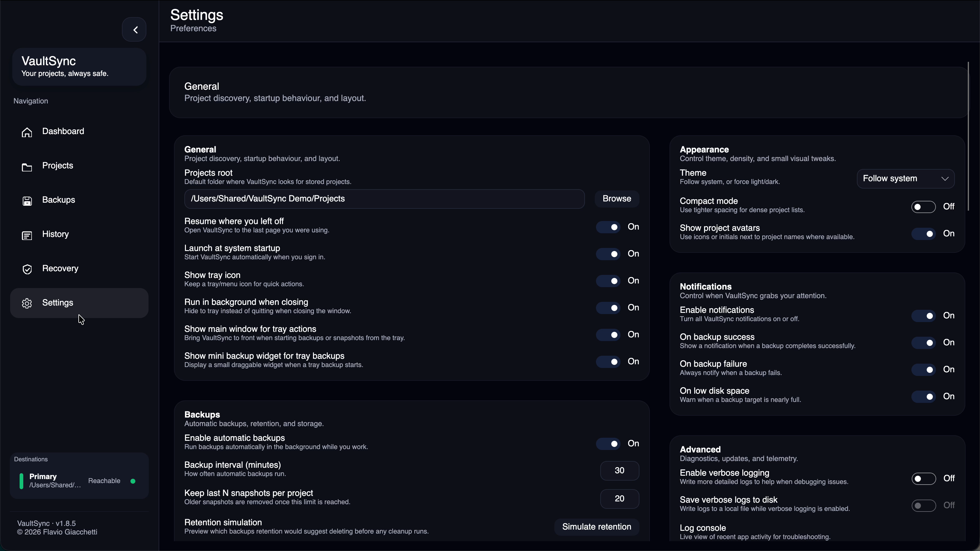Image resolution: width=980 pixels, height=551 pixels.
Task: Click the VaultSync · v1.8.5 version text
Action: (47, 524)
